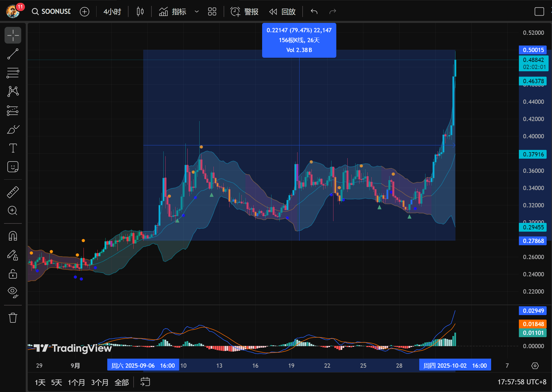Open the emoji sticker tool
Screen dimensions: 552x392
(x=13, y=167)
